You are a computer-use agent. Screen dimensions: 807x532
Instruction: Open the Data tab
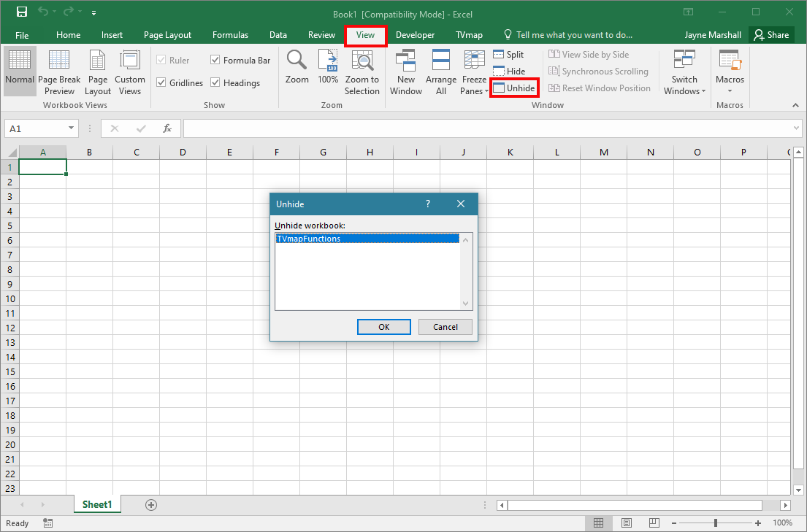[278, 35]
